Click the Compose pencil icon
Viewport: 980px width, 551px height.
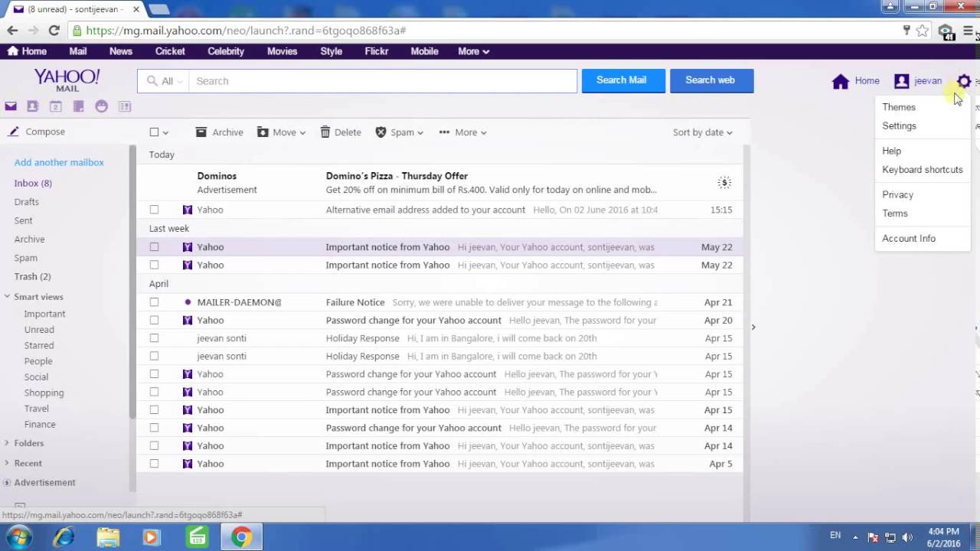pos(13,132)
